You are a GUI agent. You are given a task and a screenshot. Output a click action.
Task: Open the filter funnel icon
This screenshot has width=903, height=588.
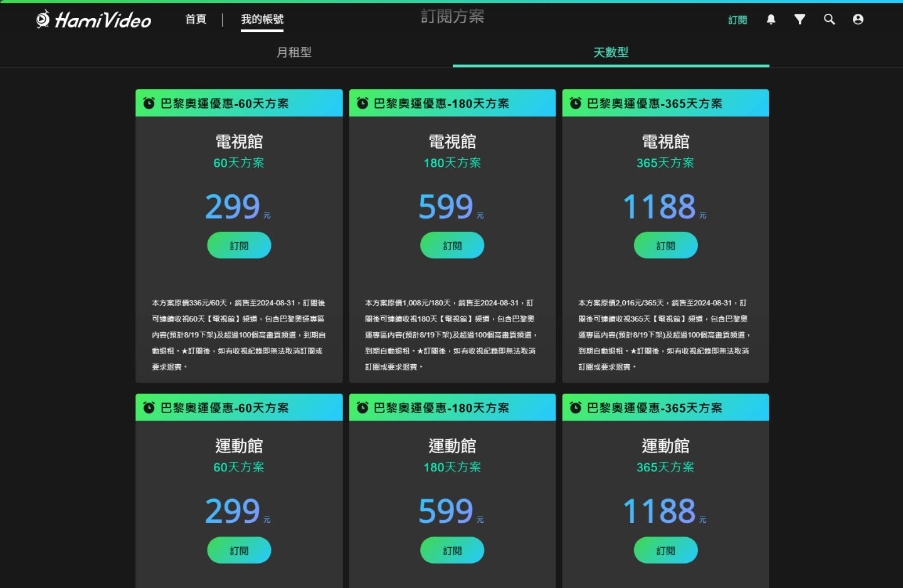pyautogui.click(x=800, y=19)
